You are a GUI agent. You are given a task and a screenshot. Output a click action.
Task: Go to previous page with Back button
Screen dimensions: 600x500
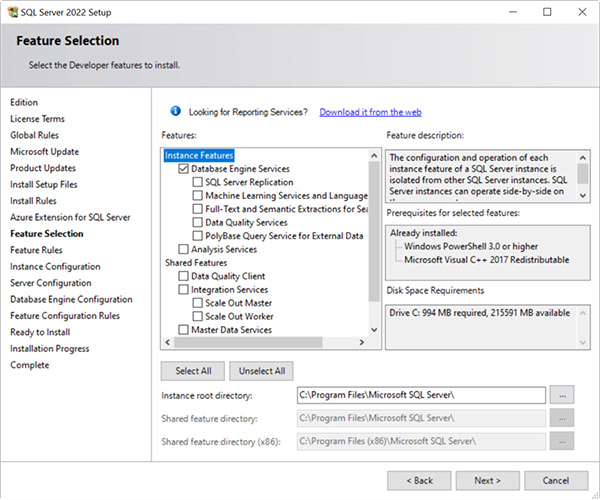419,480
